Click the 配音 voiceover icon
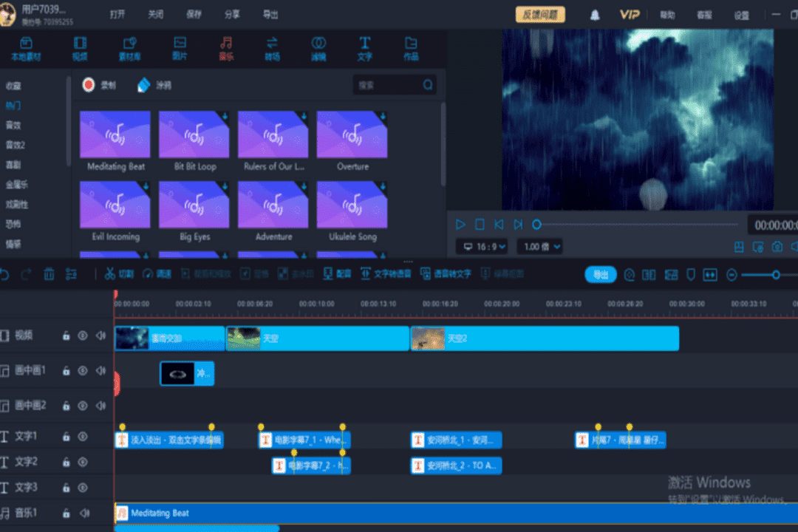The width and height of the screenshot is (798, 532). point(338,274)
